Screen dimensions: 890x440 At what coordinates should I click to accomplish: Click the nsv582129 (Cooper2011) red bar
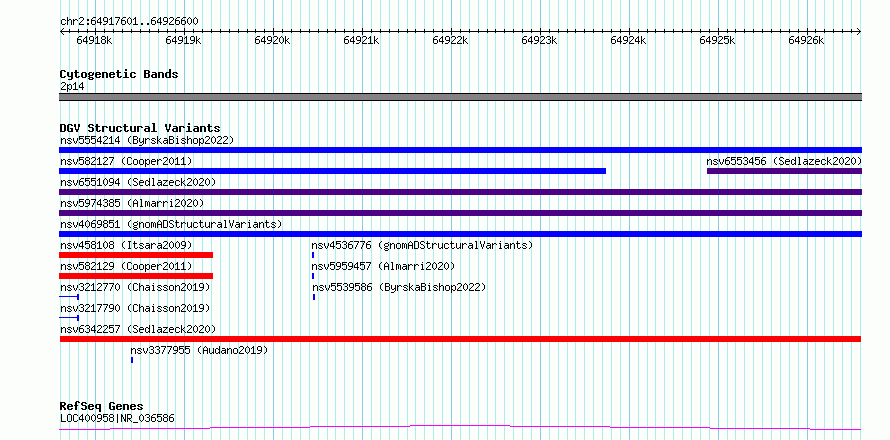coord(136,276)
